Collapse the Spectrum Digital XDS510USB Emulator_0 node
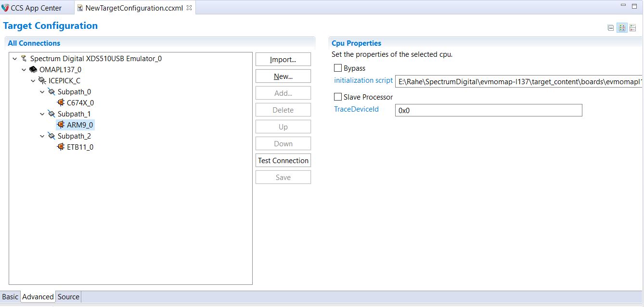The height and width of the screenshot is (307, 644). click(x=15, y=59)
